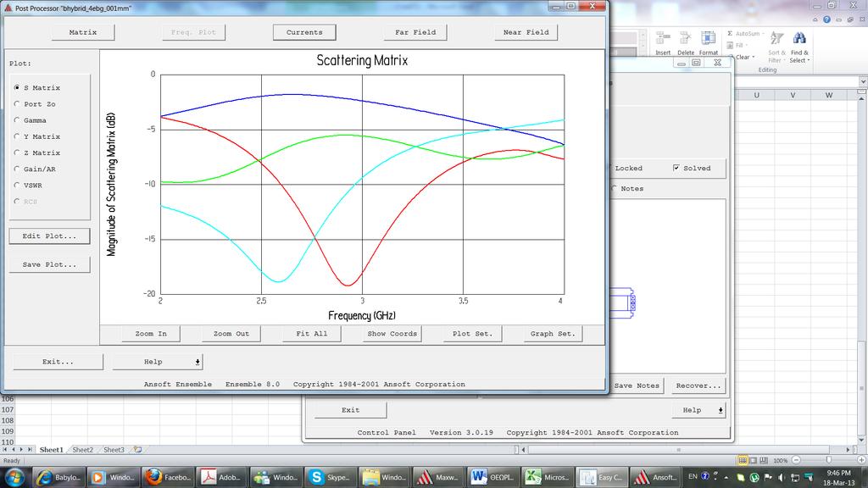The image size is (868, 488).
Task: Click the Matrix tab button
Action: coord(83,32)
